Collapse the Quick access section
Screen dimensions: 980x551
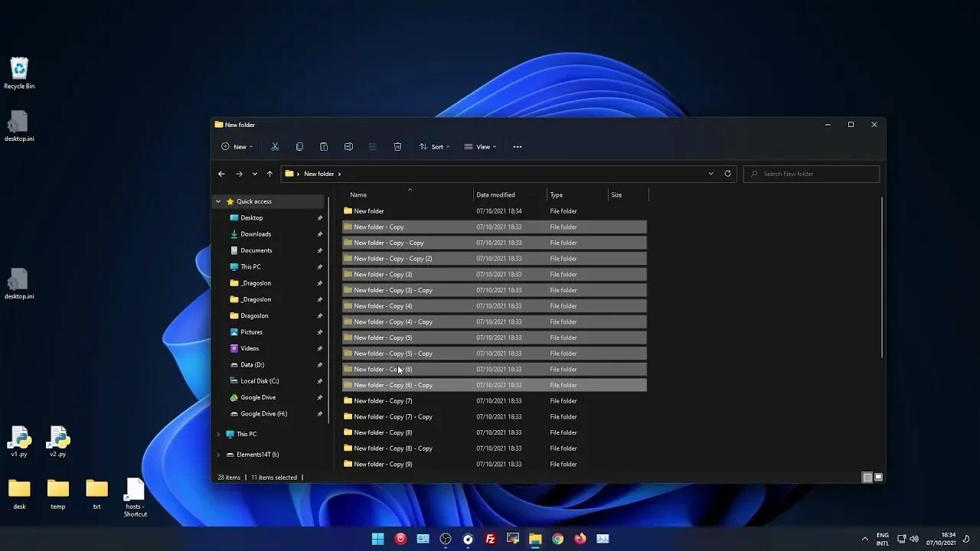click(217, 201)
